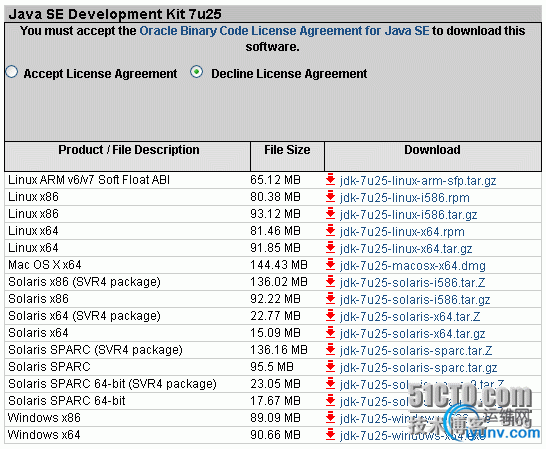Click download arrow icon for jdk-7u25-solaris-sparc.tar.Z
546x449 pixels.
point(330,350)
